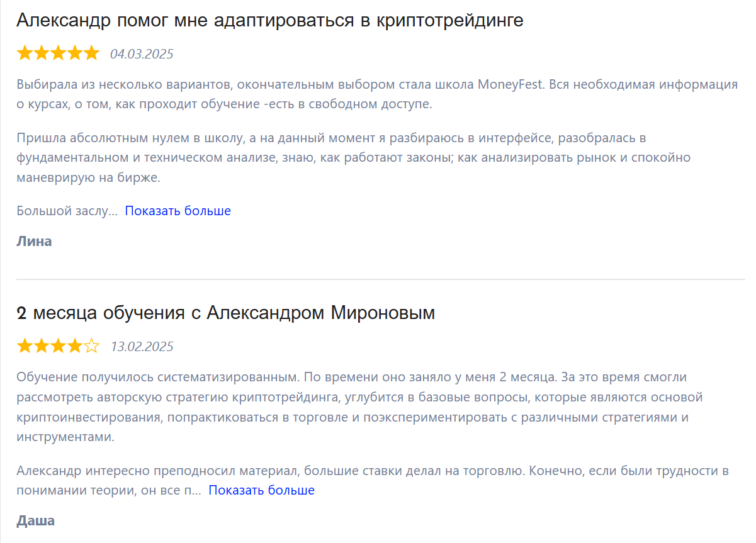Open review title about adapting in криптотрейдинге
Image resolution: width=756 pixels, height=543 pixels.
click(x=270, y=20)
